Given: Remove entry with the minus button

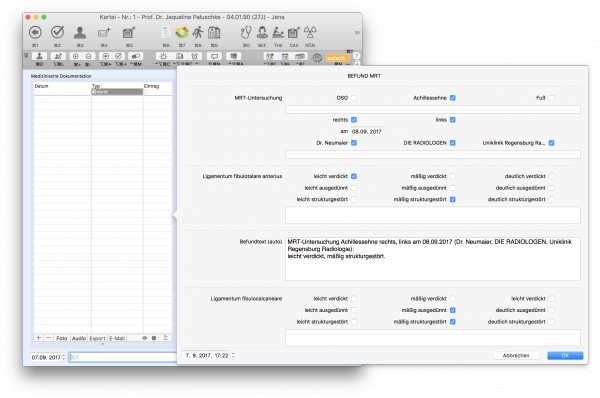Looking at the screenshot, I should 48,338.
